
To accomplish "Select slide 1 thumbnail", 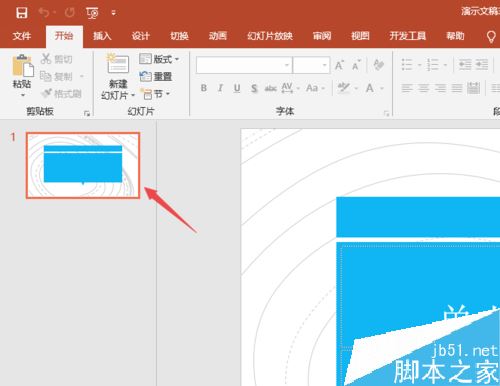I will click(83, 165).
